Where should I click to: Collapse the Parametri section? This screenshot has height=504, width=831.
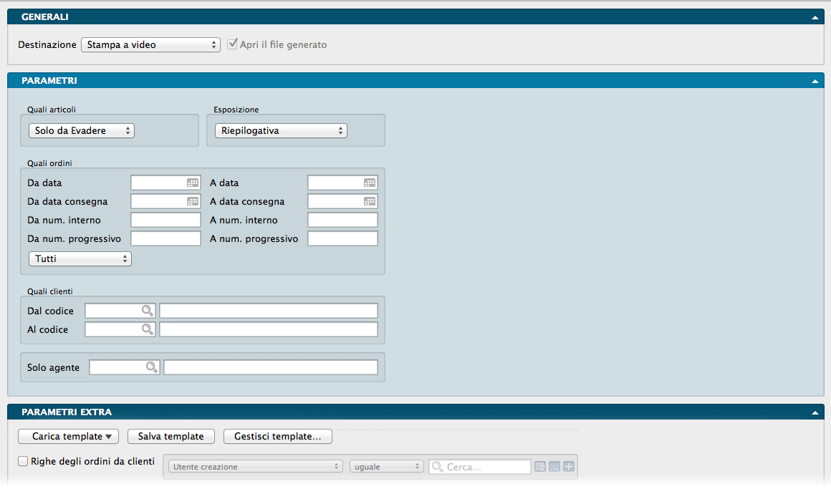tap(815, 82)
